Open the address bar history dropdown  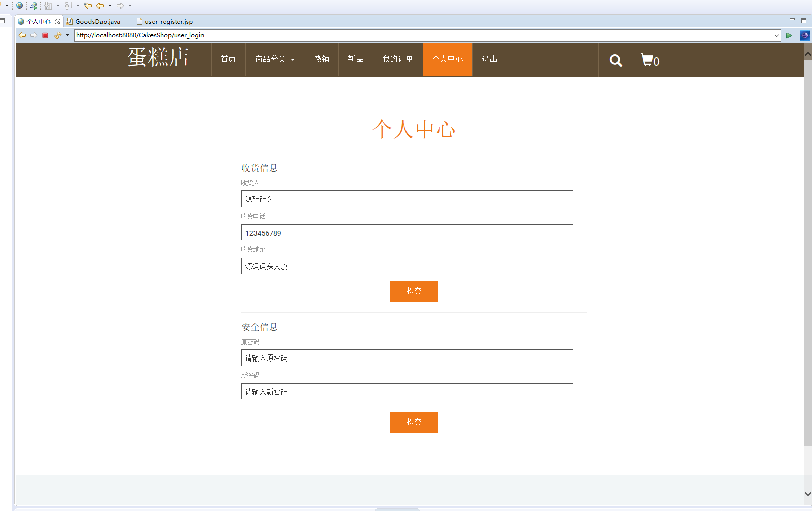[x=776, y=35]
